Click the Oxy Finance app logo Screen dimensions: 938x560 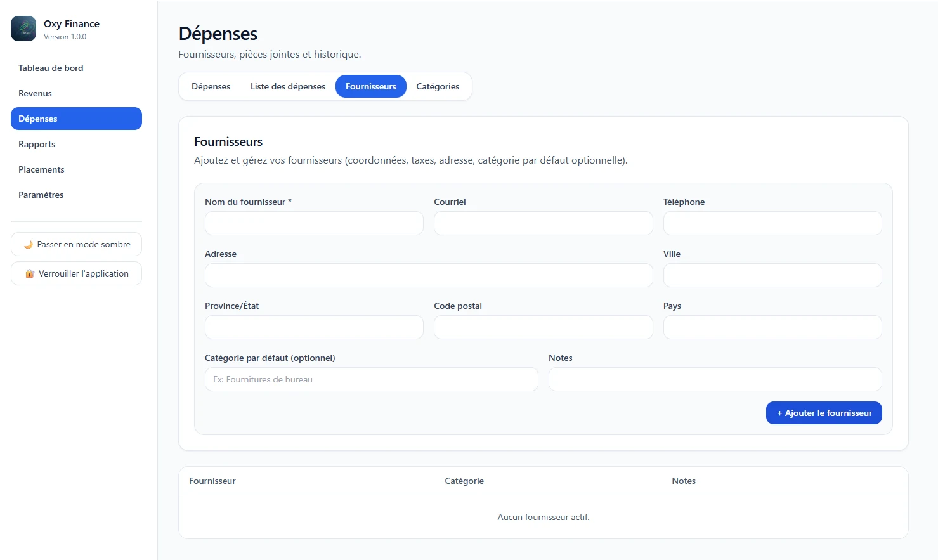tap(23, 29)
